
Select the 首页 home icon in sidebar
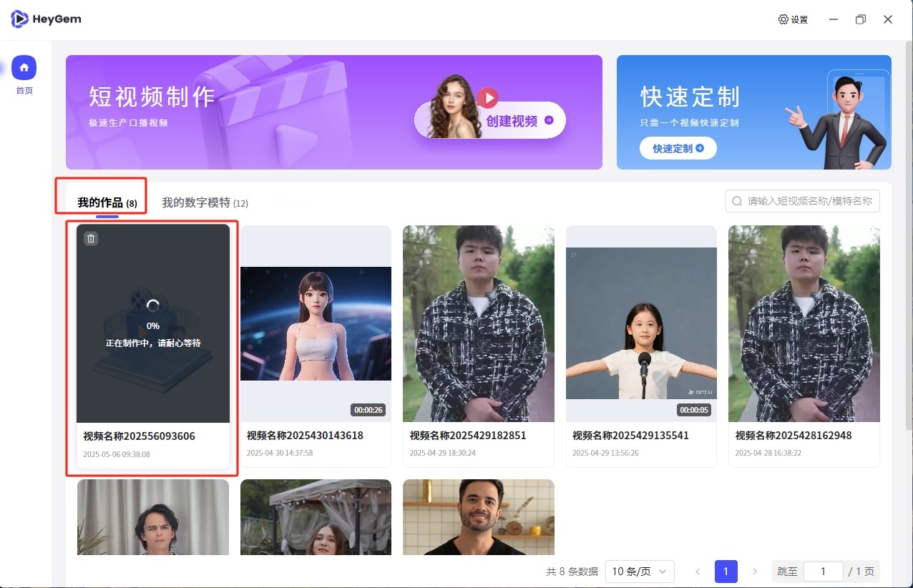tap(24, 67)
